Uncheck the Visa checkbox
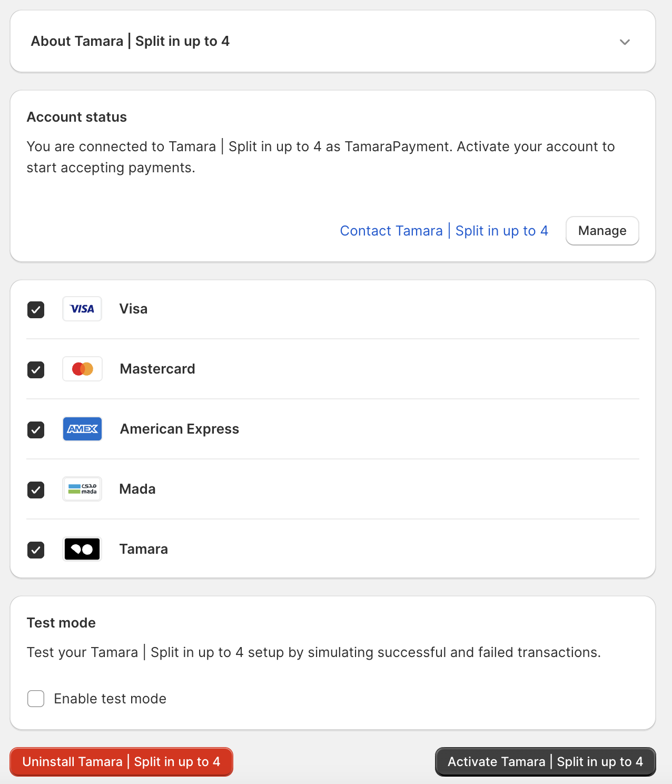 36,309
